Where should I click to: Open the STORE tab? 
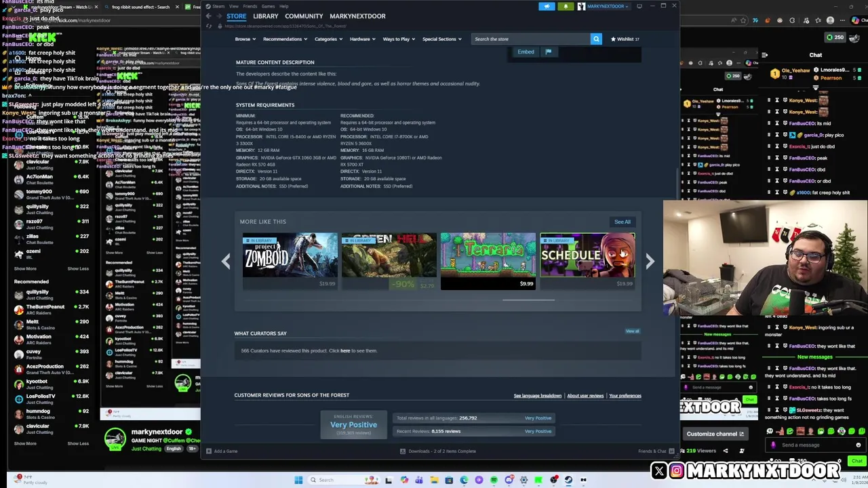[x=236, y=16]
